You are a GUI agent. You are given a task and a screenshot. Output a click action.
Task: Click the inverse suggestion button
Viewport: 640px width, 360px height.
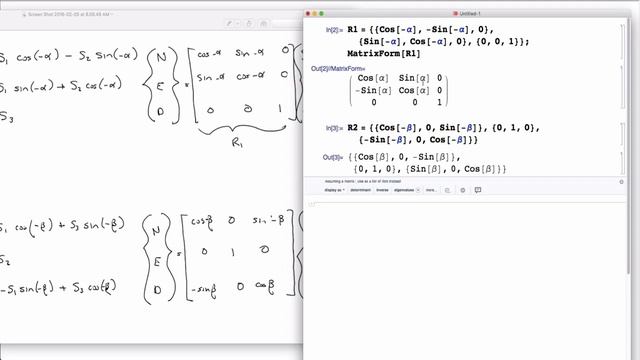pos(382,190)
